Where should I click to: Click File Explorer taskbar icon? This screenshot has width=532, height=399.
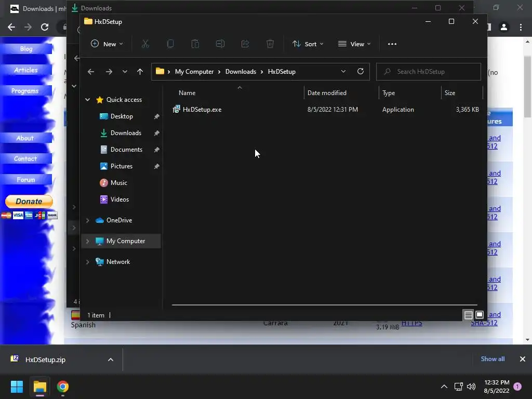39,387
